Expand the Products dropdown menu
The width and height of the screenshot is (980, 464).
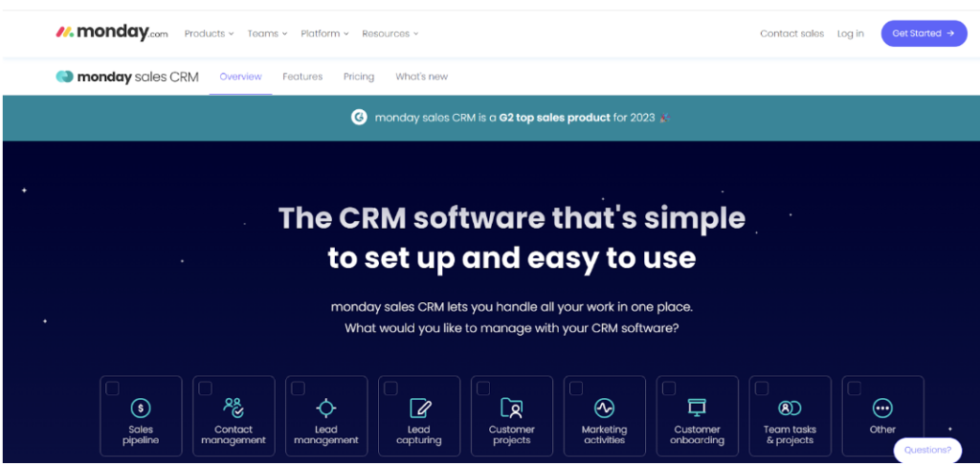click(209, 33)
